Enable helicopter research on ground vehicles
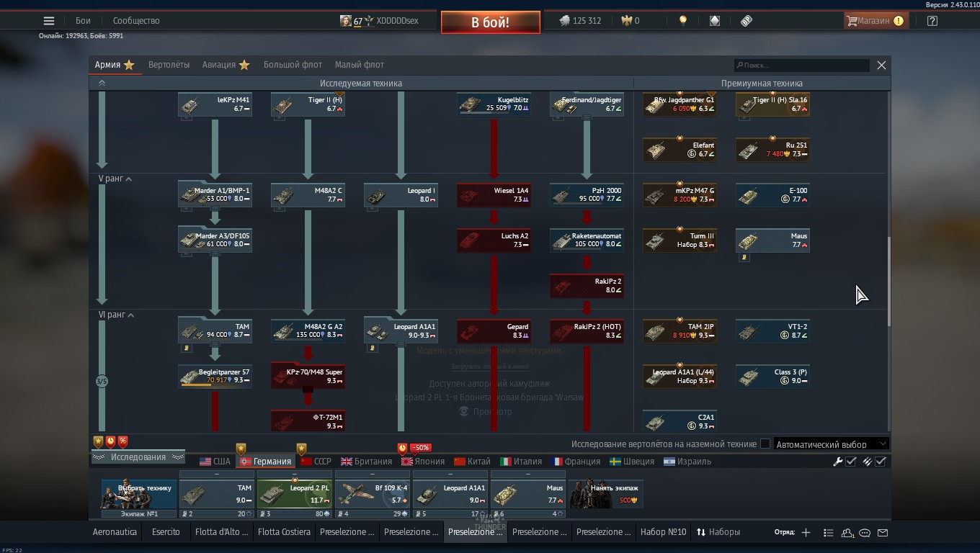The image size is (980, 553). 765,444
